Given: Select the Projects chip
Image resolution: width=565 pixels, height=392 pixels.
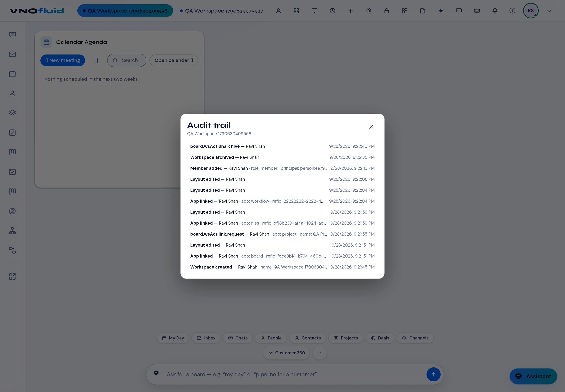Looking at the screenshot, I should click(346, 338).
